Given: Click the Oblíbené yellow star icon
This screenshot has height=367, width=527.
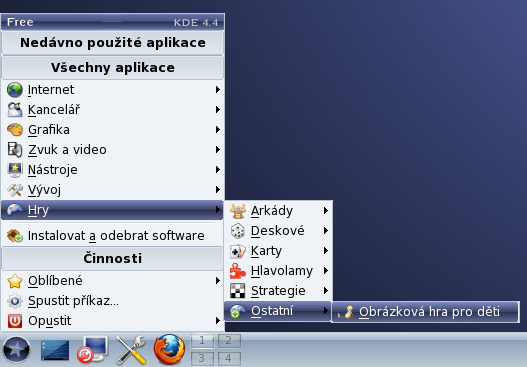Looking at the screenshot, I should tap(15, 281).
